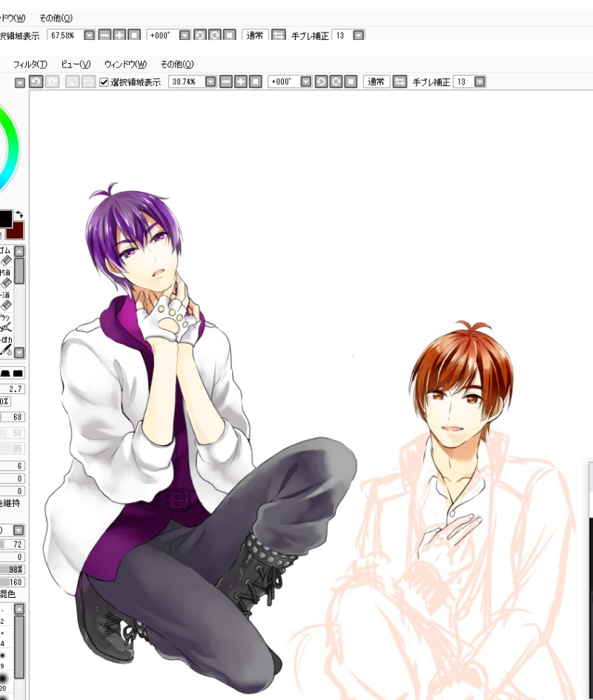593x700 pixels.
Task: Click Undo arrow in lower toolbar
Action: pyautogui.click(x=36, y=81)
